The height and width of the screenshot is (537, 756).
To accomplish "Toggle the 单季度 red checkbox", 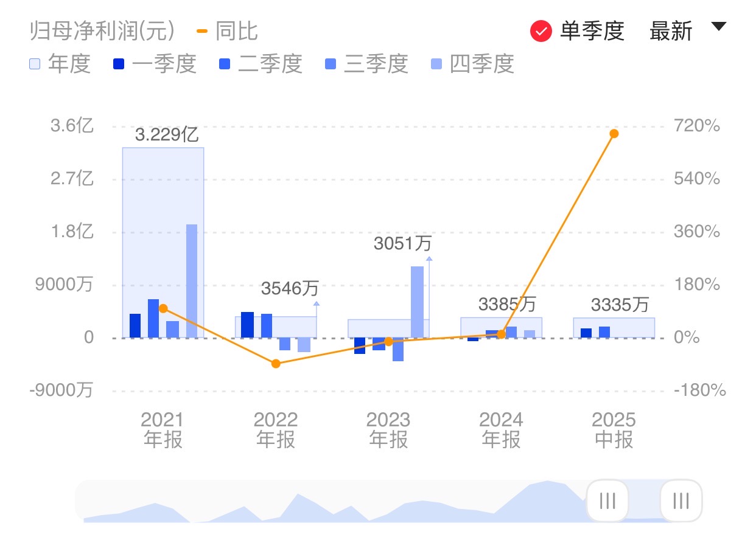I will (x=541, y=31).
